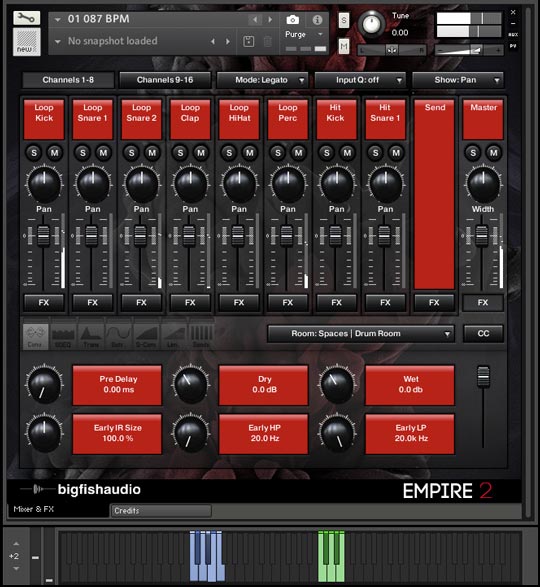Solo the Loop Snare 1 channel

[83, 153]
